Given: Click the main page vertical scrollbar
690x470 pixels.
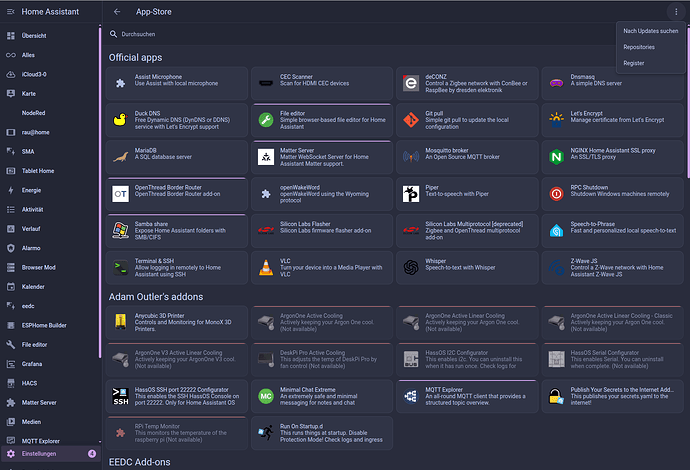Looking at the screenshot, I should click(x=688, y=102).
